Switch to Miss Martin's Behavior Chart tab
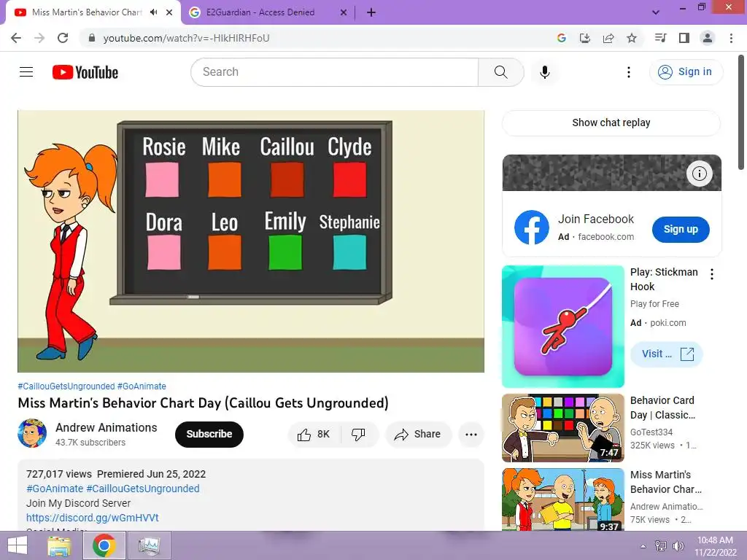 87,12
